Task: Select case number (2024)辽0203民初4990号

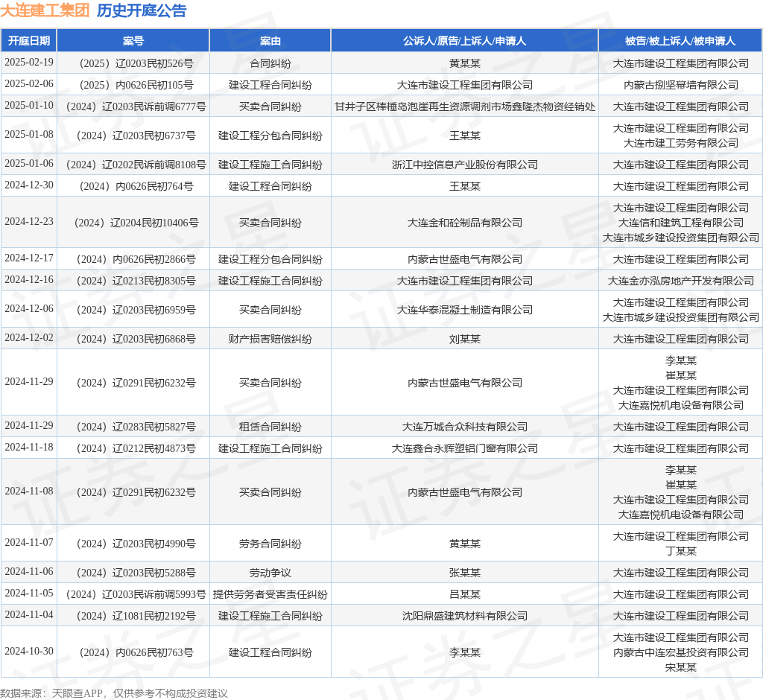Action: tap(136, 544)
